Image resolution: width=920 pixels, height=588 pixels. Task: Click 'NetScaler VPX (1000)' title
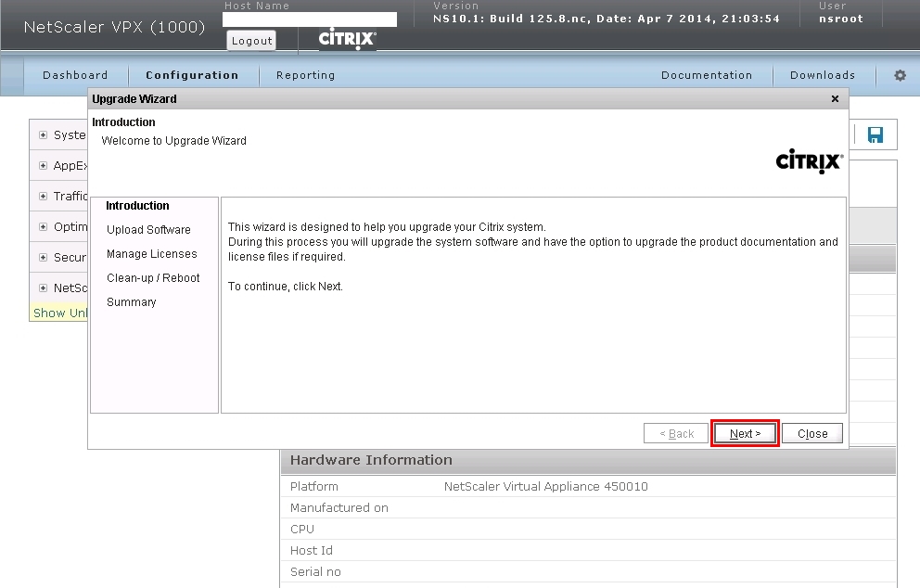tap(114, 27)
